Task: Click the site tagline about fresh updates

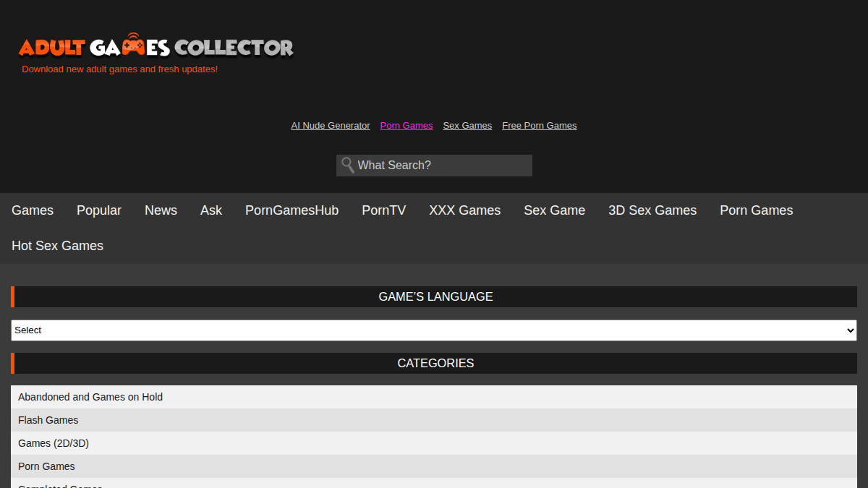Action: pyautogui.click(x=120, y=69)
